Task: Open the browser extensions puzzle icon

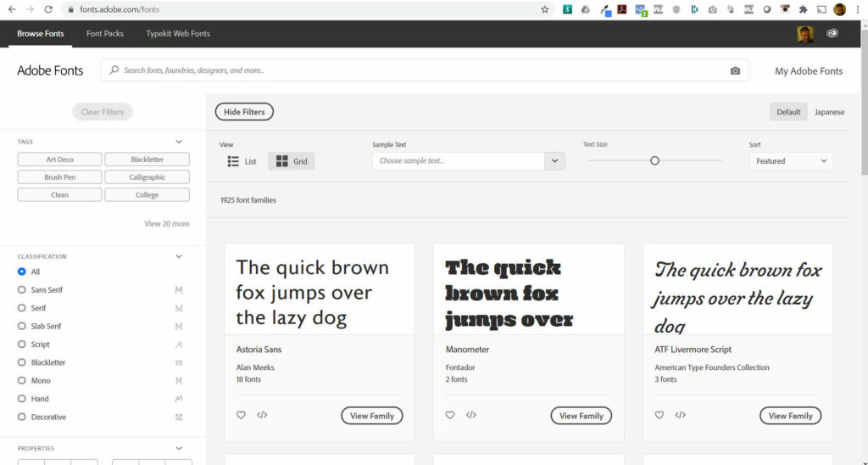Action: [804, 9]
